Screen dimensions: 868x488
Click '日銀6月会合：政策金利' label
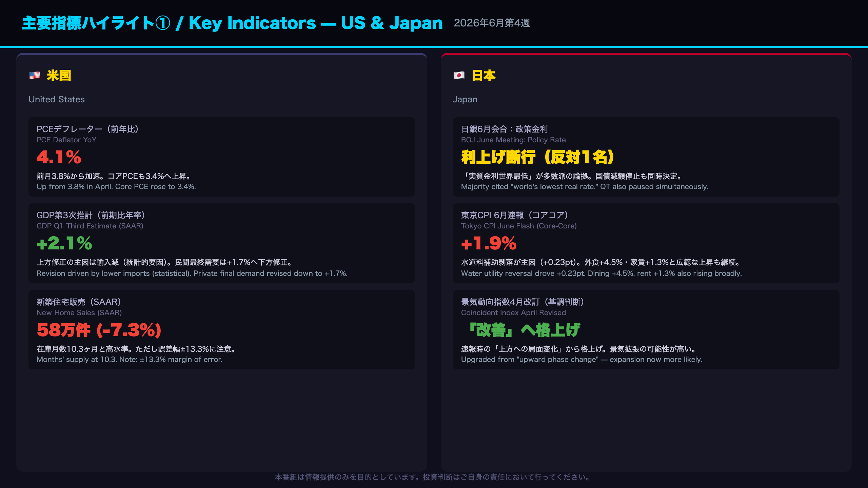[x=504, y=129]
